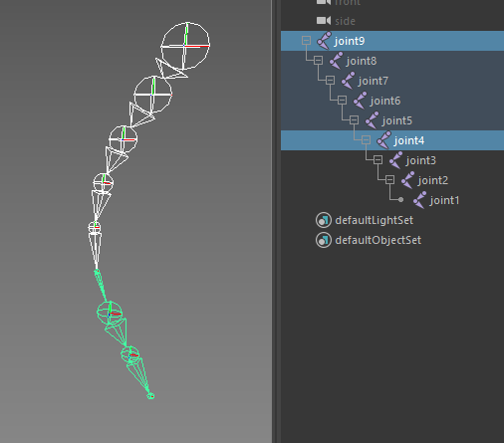The height and width of the screenshot is (443, 504).
Task: Select joint5 in the outliner
Action: pyautogui.click(x=397, y=120)
